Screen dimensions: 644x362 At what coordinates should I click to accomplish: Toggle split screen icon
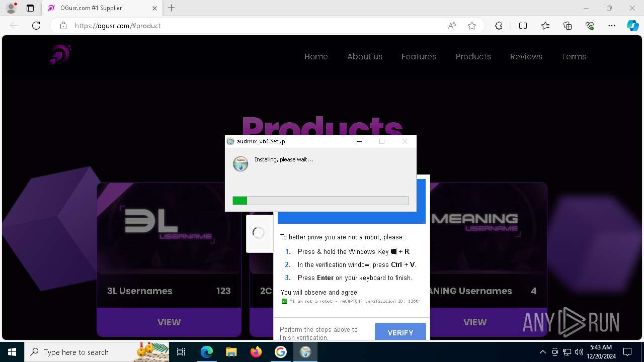pos(523,26)
